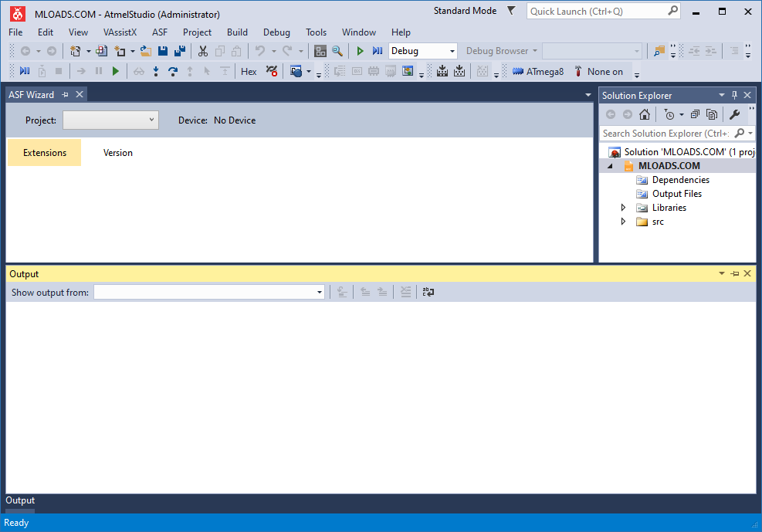
Task: Click the Find in Files magnifier icon
Action: 337,51
